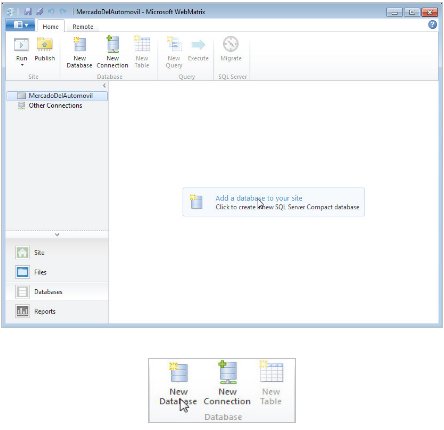Image resolution: width=444 pixels, height=430 pixels.
Task: Open the Files workspace
Action: point(57,272)
